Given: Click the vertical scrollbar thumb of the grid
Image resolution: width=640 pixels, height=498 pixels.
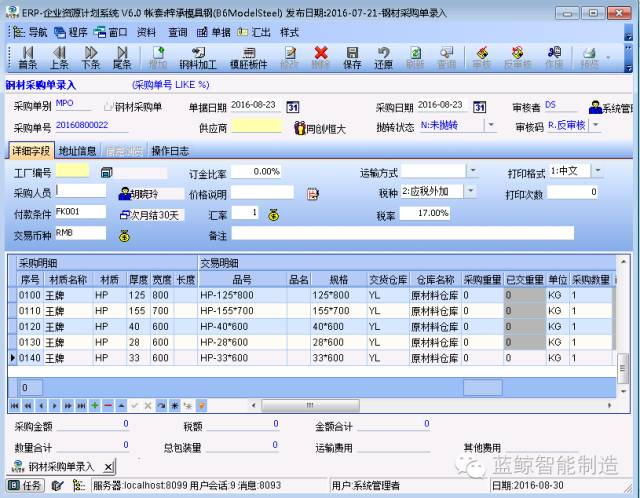Looking at the screenshot, I should (623, 369).
